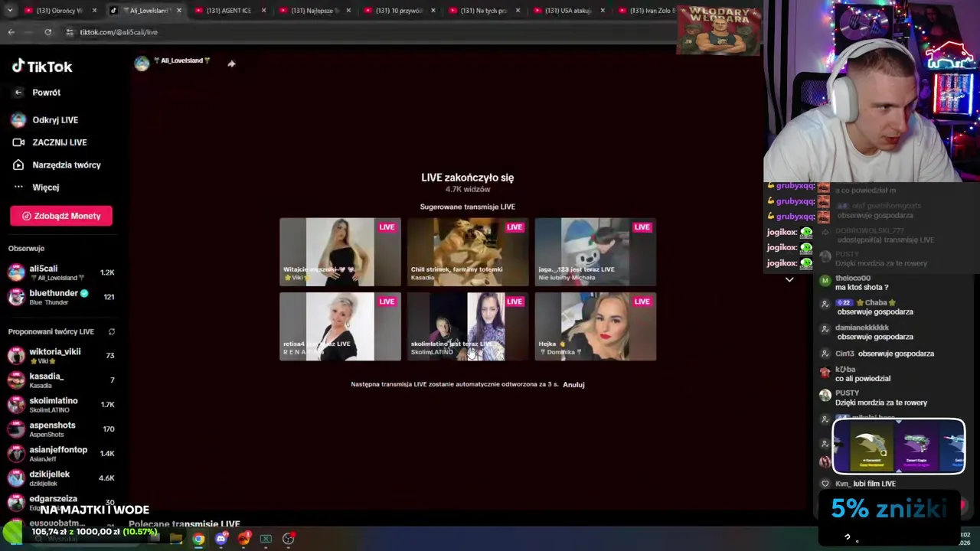Close the AGENT ICE tab
Viewport: 980px width, 551px height.
(264, 11)
